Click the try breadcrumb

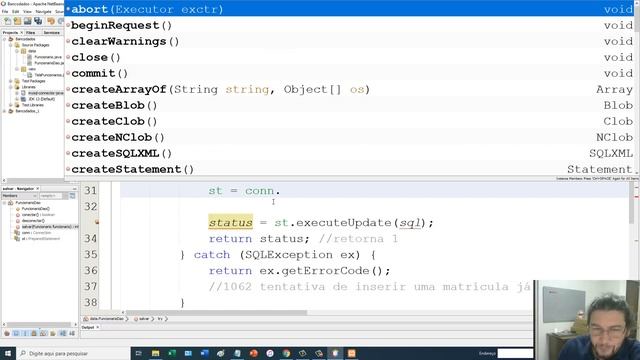click(160, 319)
